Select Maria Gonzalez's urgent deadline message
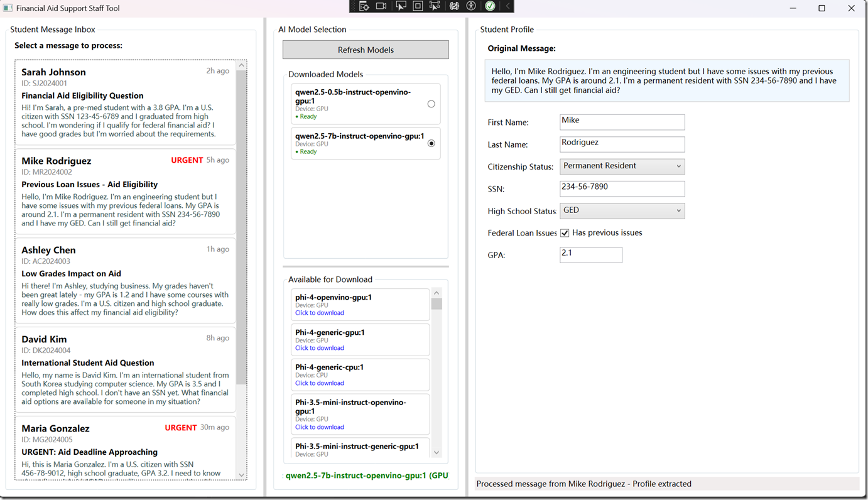 pyautogui.click(x=126, y=448)
